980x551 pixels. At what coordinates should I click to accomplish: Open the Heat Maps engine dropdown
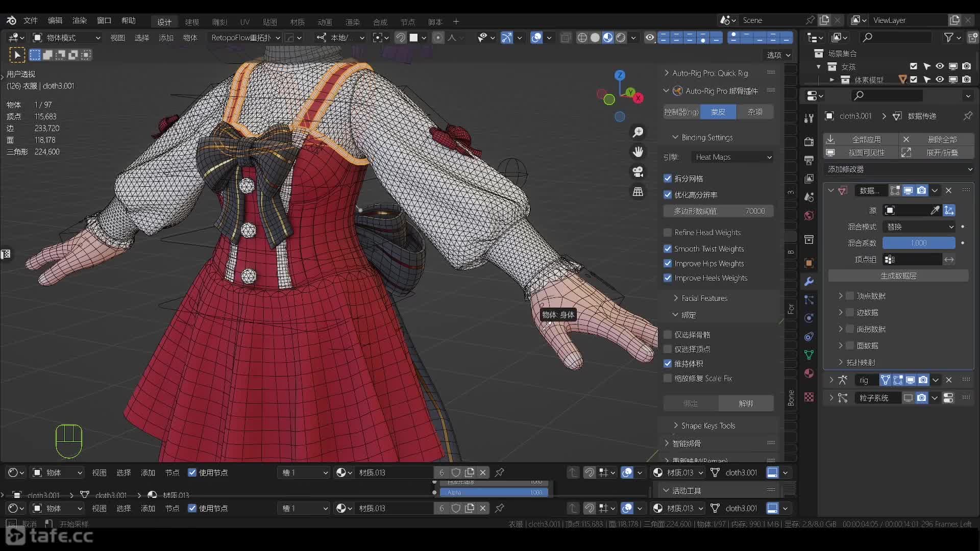click(732, 157)
